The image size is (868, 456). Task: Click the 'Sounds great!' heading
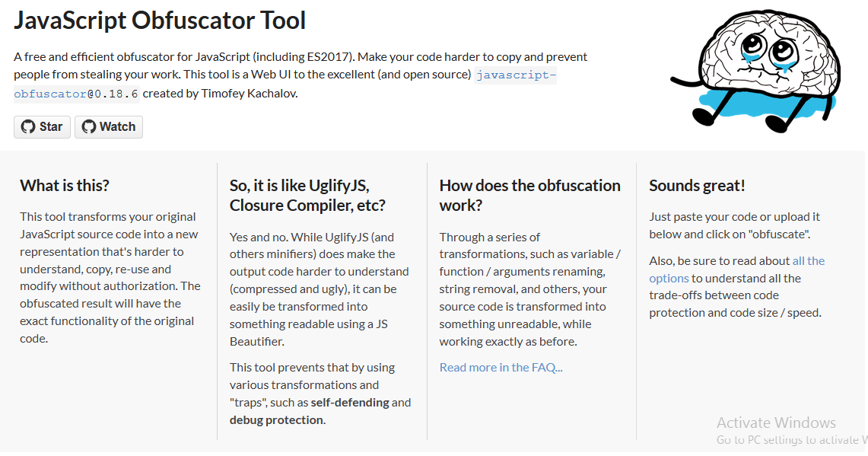point(697,186)
